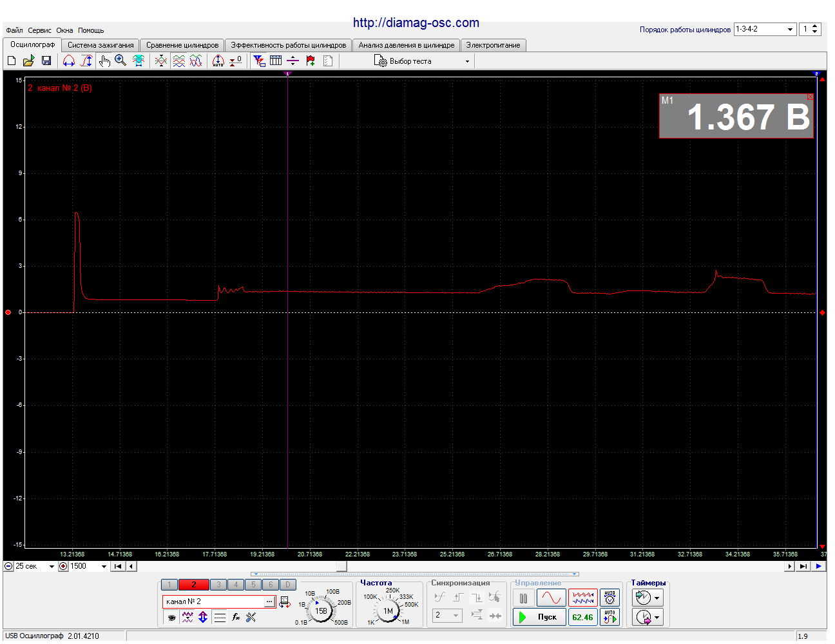Screen dimensions: 835x644
Task: Toggle channel visibility eye icon
Action: [172, 617]
